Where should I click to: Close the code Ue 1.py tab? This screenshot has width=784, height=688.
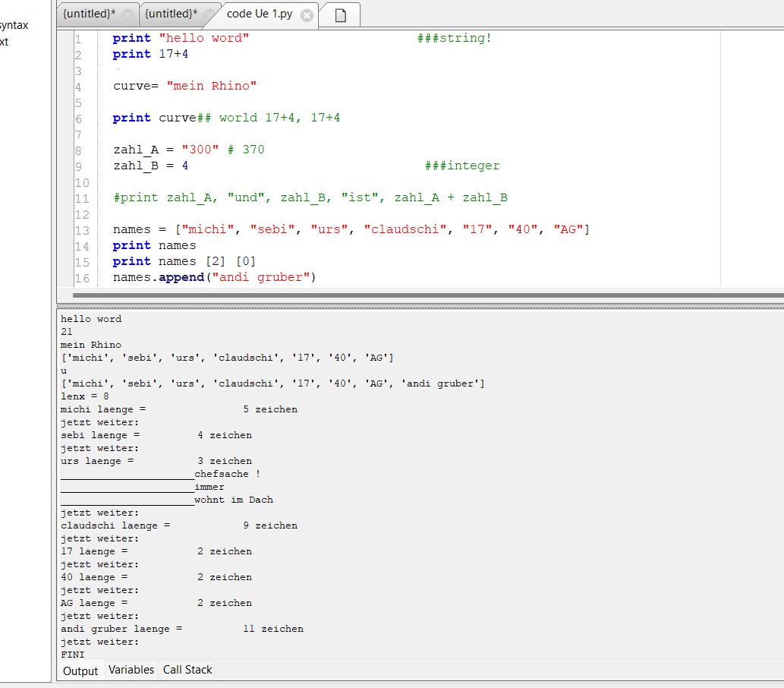pos(306,13)
